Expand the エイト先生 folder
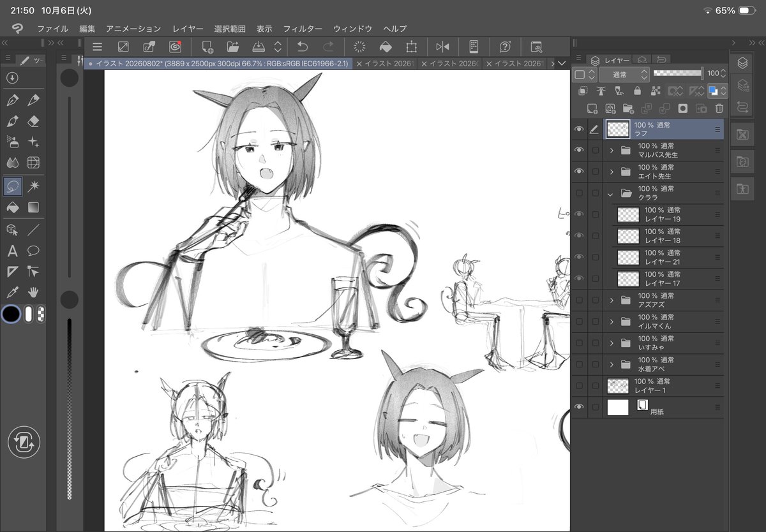766x532 pixels. pyautogui.click(x=612, y=172)
